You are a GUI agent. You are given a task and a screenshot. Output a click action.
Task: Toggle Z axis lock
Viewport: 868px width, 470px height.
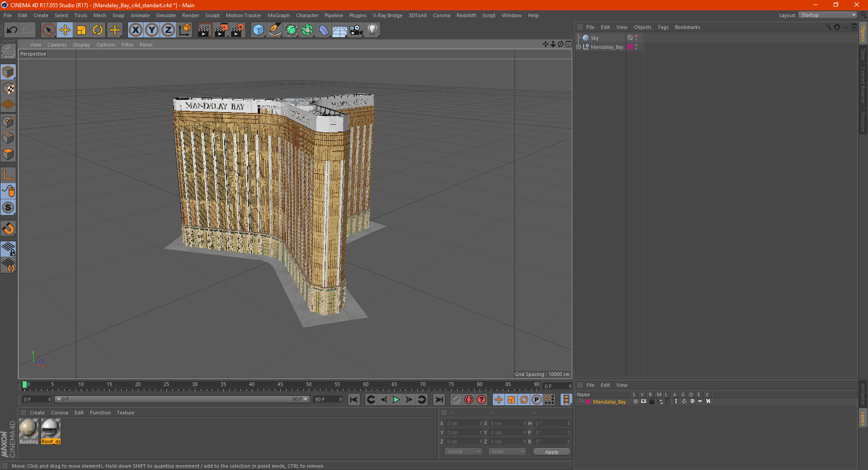click(x=168, y=30)
